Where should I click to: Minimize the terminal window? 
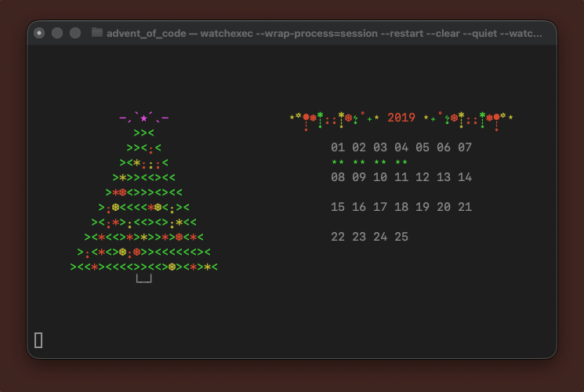point(57,33)
